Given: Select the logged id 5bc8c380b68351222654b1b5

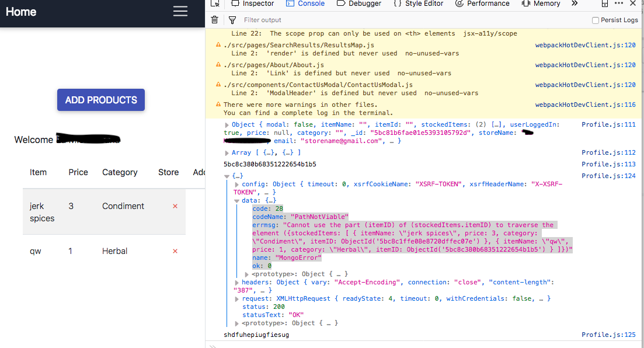Looking at the screenshot, I should pyautogui.click(x=270, y=164).
